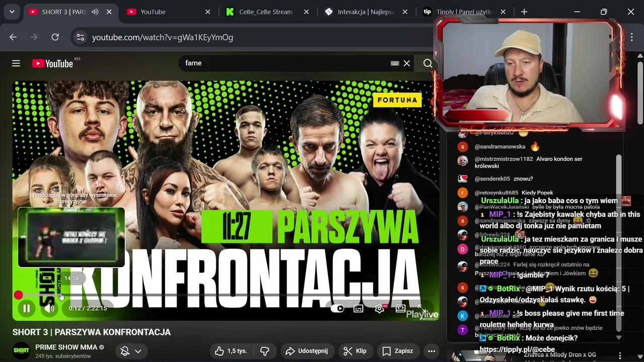
Task: Open more actions three-dot menu
Action: pos(431,351)
